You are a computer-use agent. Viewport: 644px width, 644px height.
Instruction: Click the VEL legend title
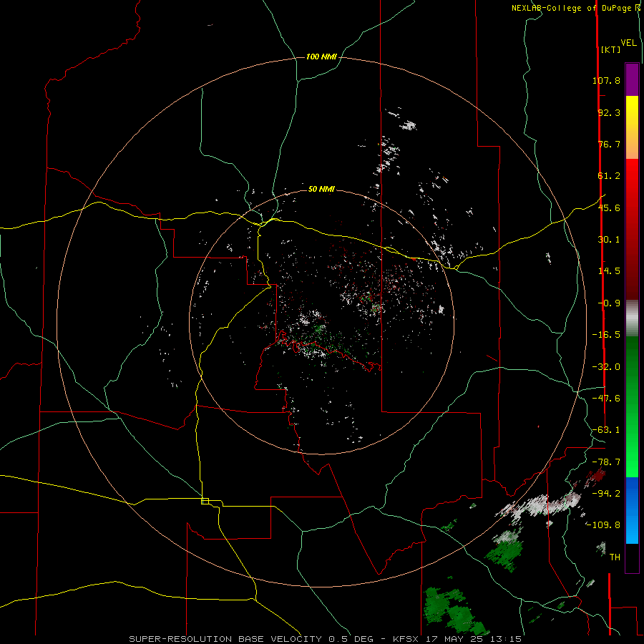pos(628,43)
